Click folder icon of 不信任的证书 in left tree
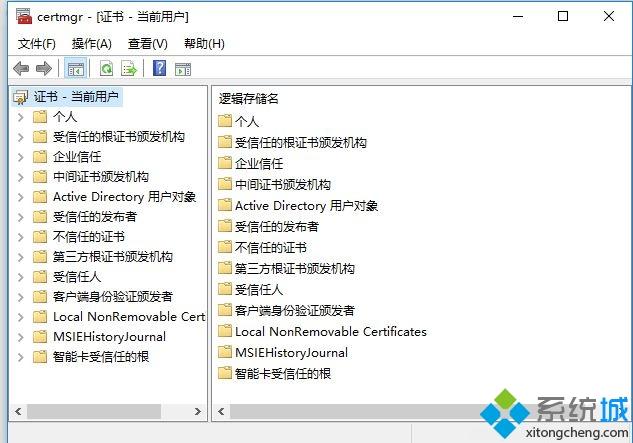 pyautogui.click(x=40, y=236)
